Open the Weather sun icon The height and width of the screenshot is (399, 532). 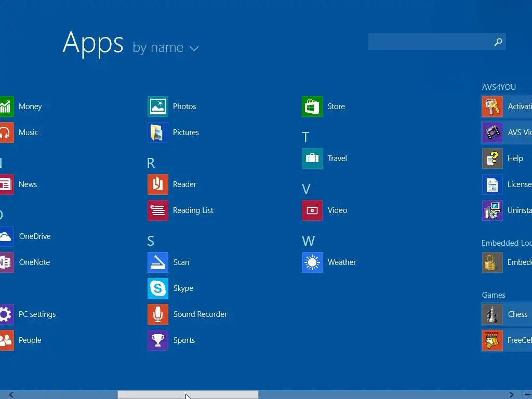pyautogui.click(x=312, y=262)
